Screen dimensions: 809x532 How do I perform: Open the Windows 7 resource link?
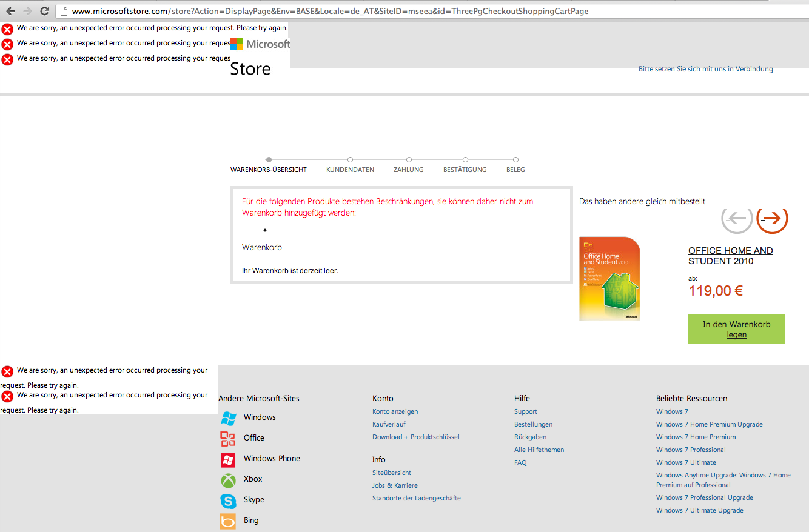coord(672,411)
